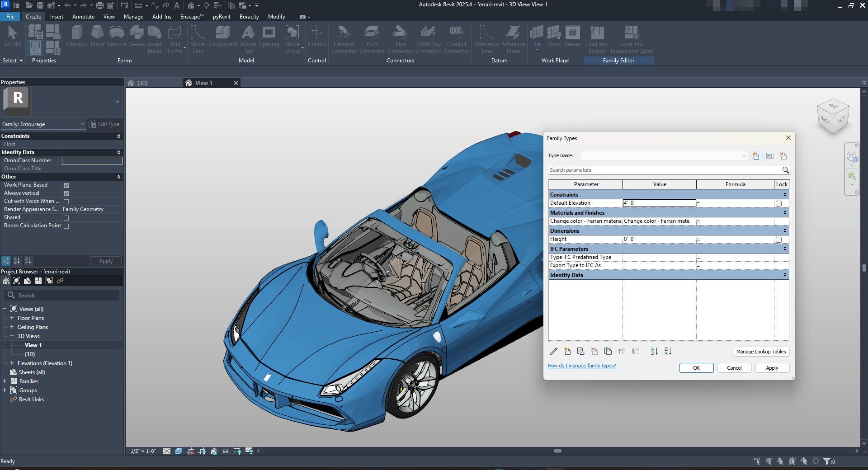
Task: Add a Reference Plane
Action: tap(513, 39)
